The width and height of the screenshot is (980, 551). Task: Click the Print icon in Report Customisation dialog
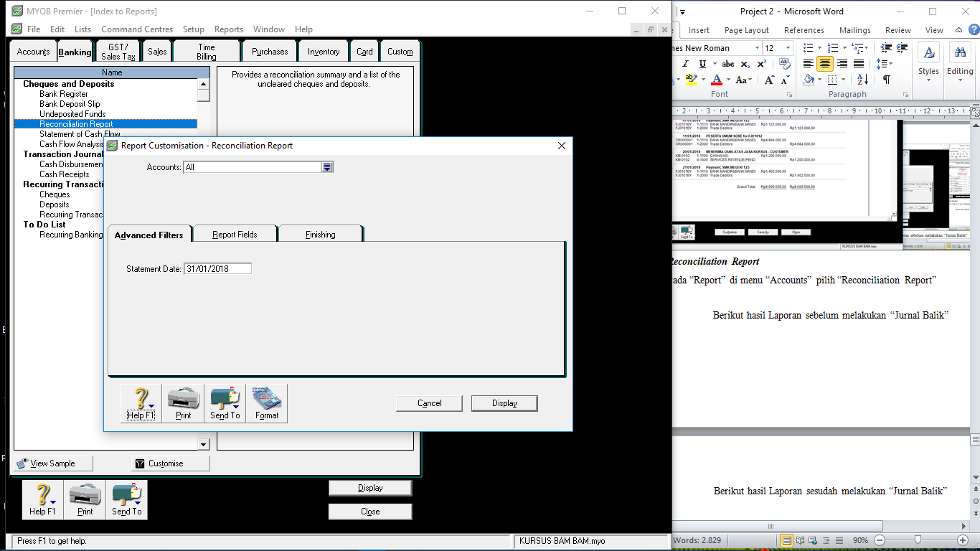(184, 403)
